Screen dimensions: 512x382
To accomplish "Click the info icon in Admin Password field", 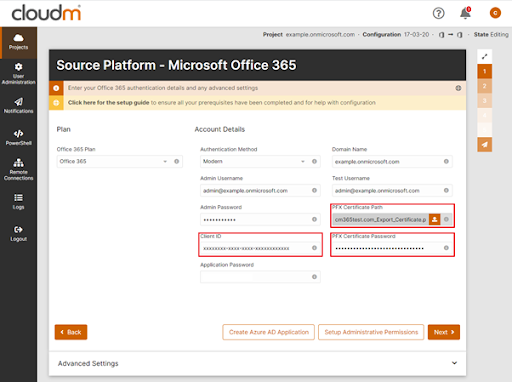I will click(x=314, y=219).
